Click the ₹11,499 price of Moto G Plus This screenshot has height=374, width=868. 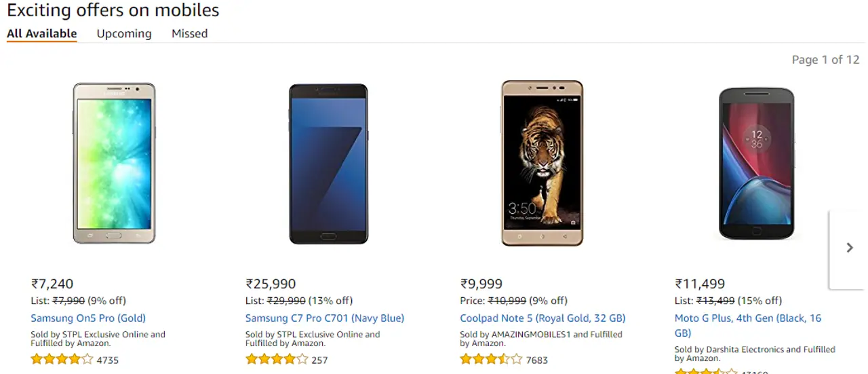click(x=700, y=284)
